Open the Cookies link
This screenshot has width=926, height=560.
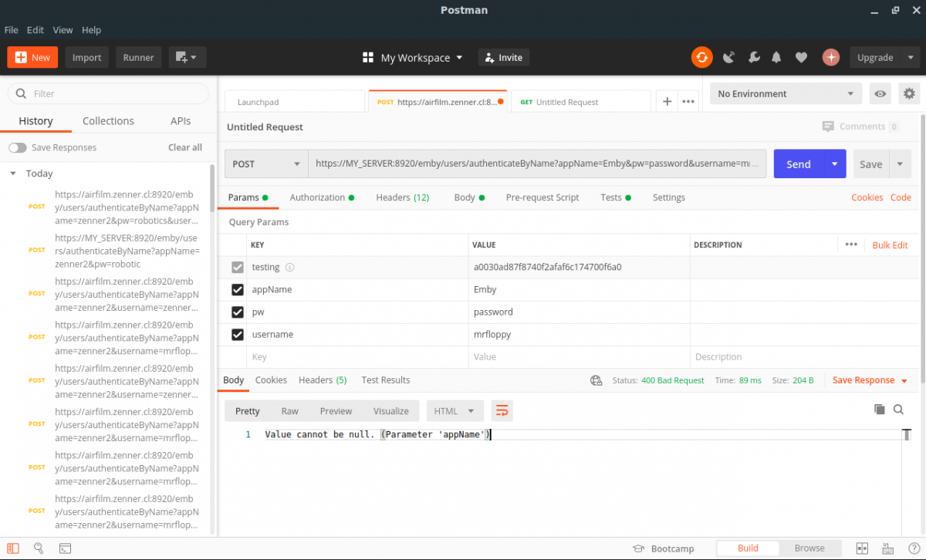tap(867, 197)
